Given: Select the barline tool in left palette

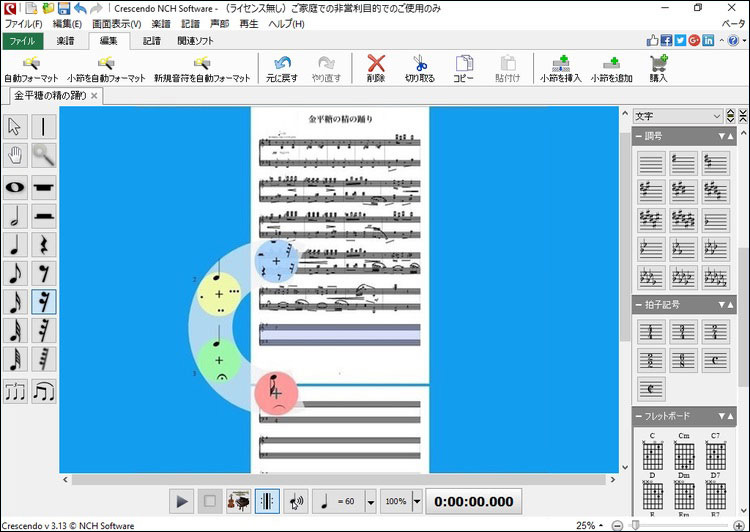Looking at the screenshot, I should pyautogui.click(x=44, y=127).
